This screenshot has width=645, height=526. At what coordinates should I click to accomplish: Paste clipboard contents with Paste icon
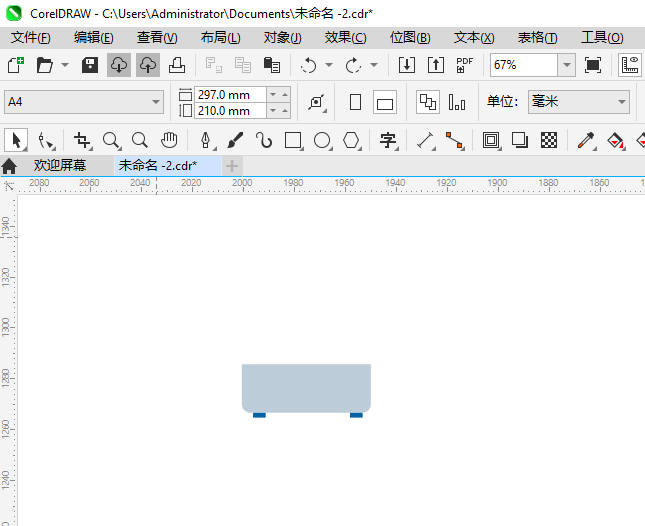click(271, 65)
